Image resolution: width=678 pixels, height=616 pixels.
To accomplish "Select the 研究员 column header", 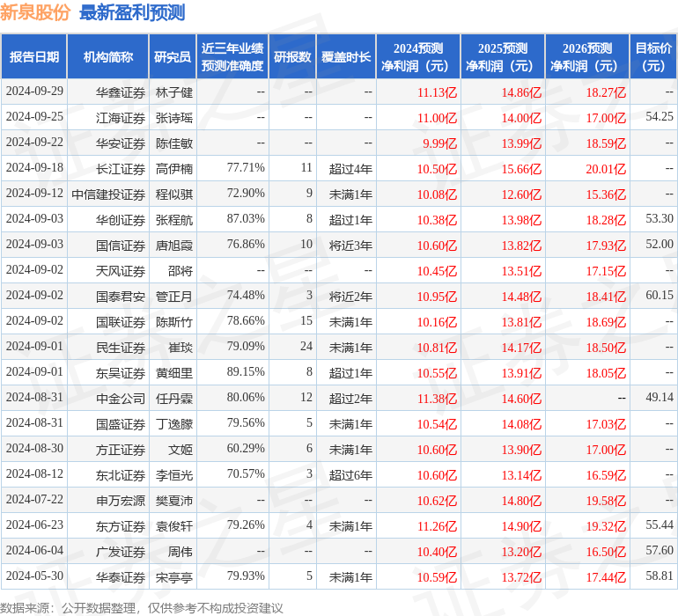I will point(173,56).
